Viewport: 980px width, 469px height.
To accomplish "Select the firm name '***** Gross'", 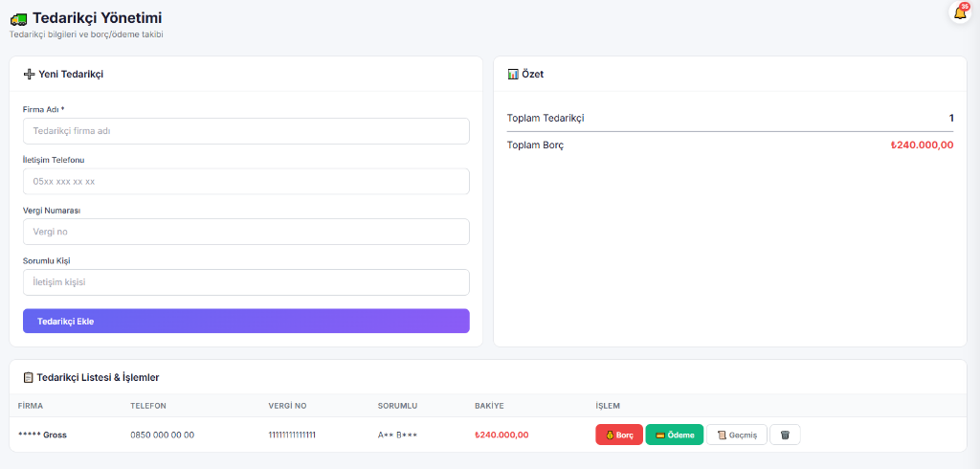I will pyautogui.click(x=42, y=435).
